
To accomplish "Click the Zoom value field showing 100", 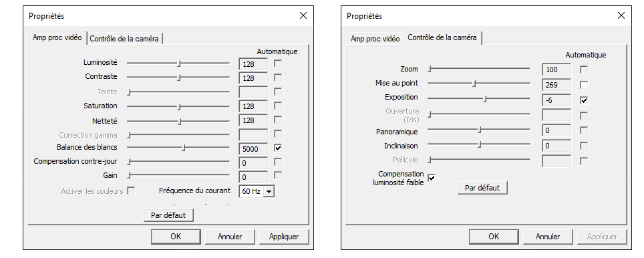I will [556, 70].
